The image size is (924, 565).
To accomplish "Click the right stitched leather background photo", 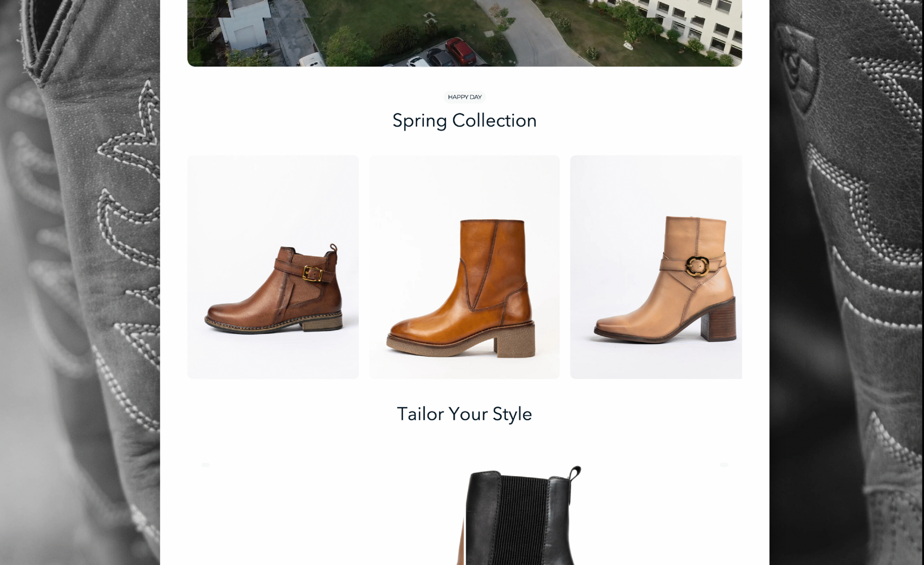I will pyautogui.click(x=847, y=282).
